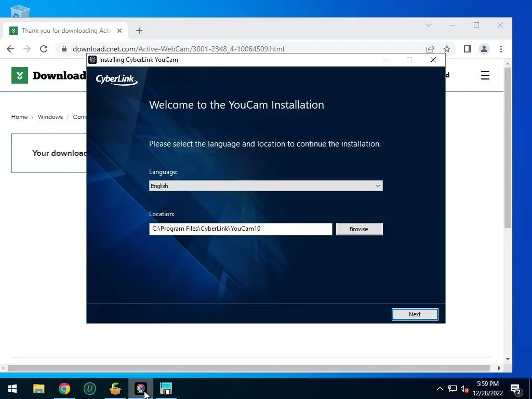Open the Chrome profile avatar menu
Viewport: 532px width, 399px height.
pyautogui.click(x=484, y=49)
